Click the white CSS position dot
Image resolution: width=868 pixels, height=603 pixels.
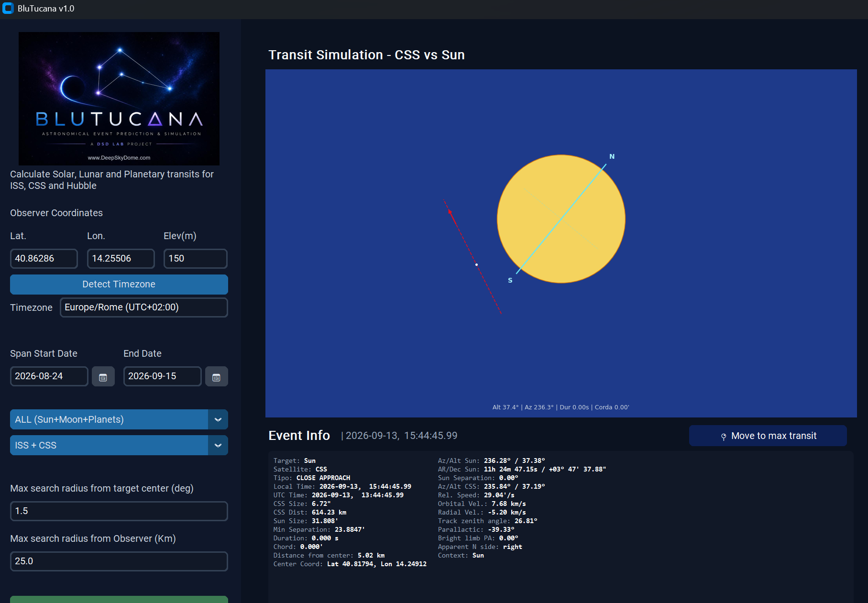click(x=476, y=264)
